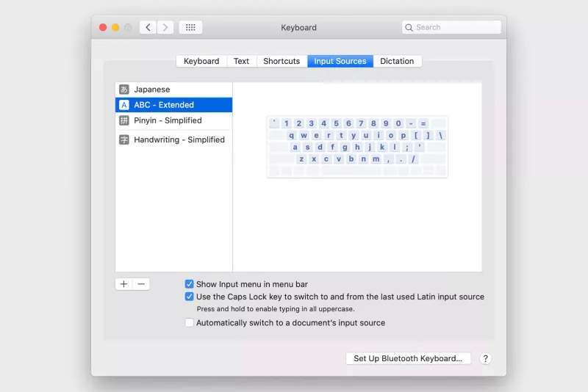Open the Dictation tab
The image size is (588, 392).
click(x=397, y=61)
